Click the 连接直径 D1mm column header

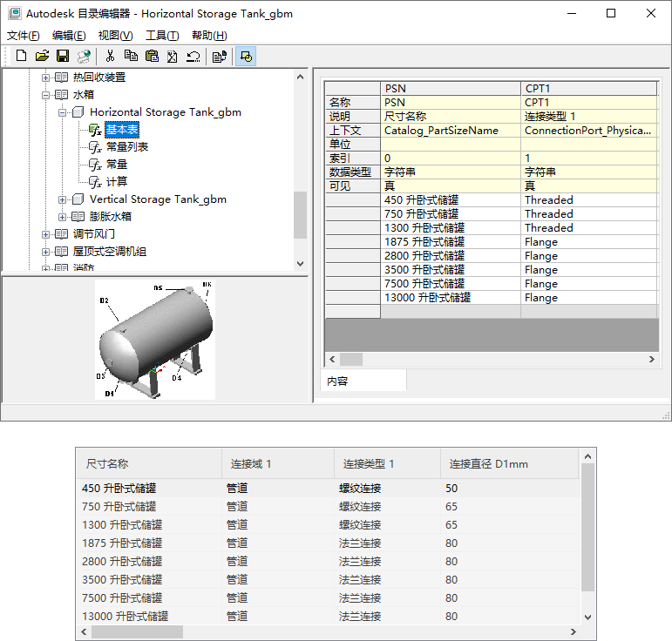coord(510,463)
